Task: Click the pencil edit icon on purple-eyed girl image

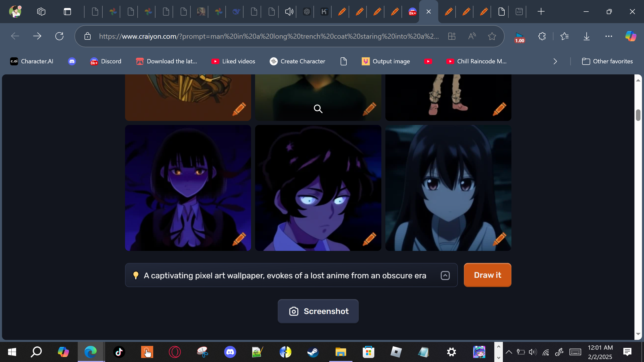Action: pos(239,239)
